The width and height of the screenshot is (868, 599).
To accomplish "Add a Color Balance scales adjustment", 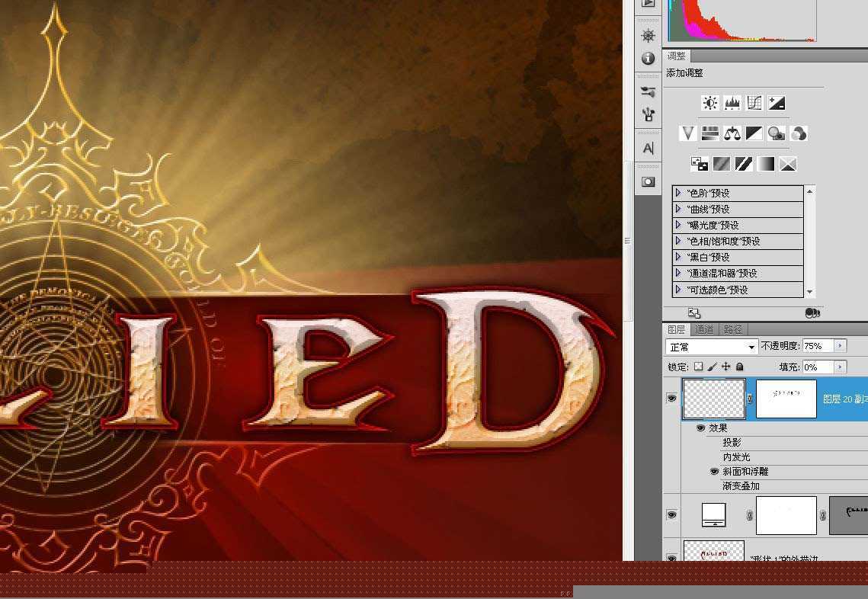I will 732,133.
